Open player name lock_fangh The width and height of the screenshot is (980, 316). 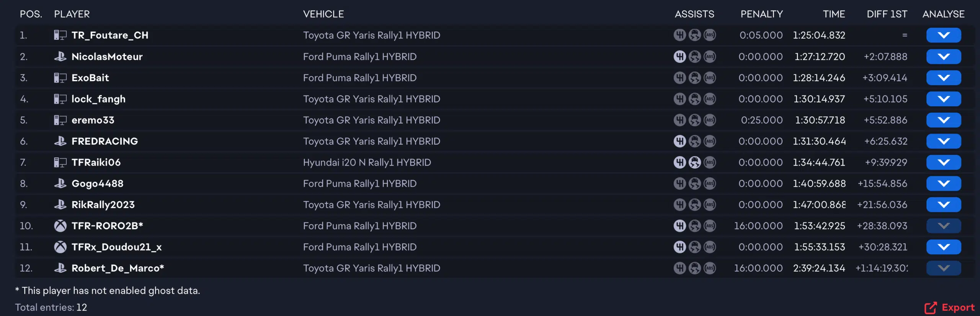(98, 99)
